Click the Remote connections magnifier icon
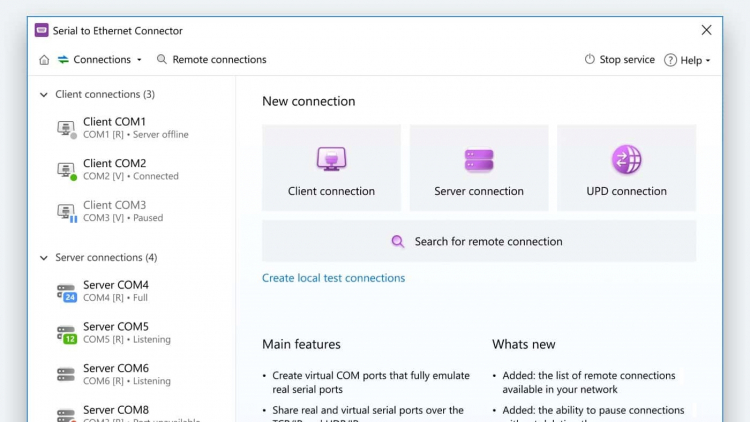This screenshot has width=750, height=422. click(162, 59)
